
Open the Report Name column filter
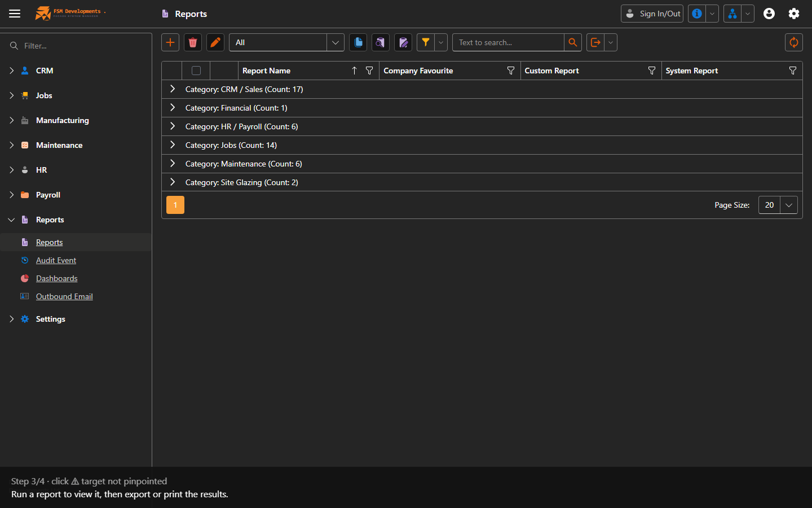coord(369,71)
